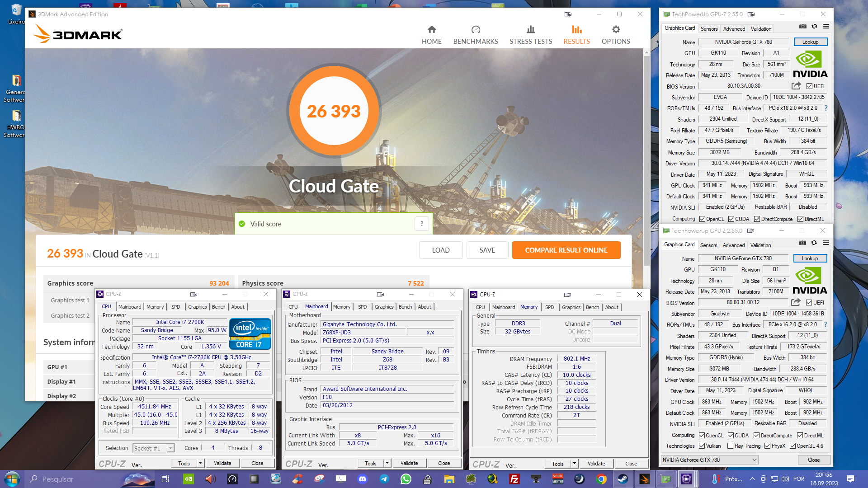The width and height of the screenshot is (868, 488).
Task: Click Lookup in bottom GPU-Z window
Action: (x=810, y=258)
